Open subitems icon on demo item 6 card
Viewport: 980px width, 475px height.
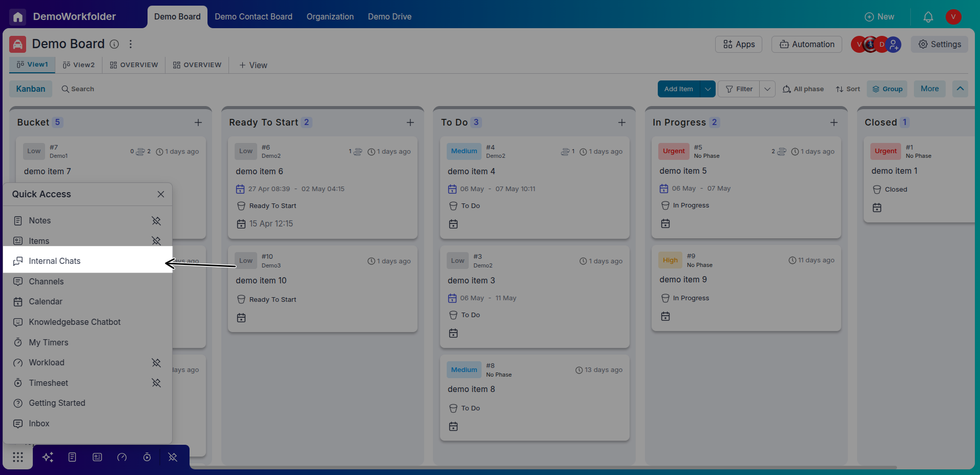[358, 152]
